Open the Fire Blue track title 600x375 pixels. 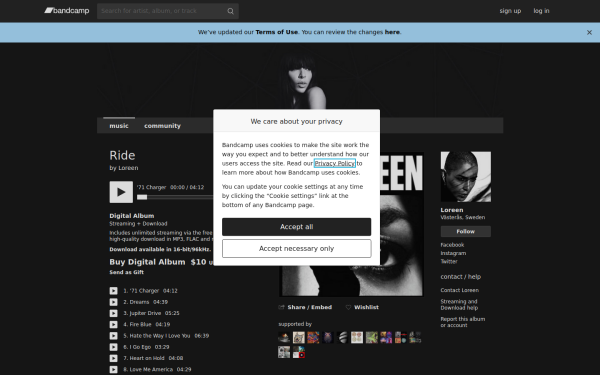[x=140, y=324]
